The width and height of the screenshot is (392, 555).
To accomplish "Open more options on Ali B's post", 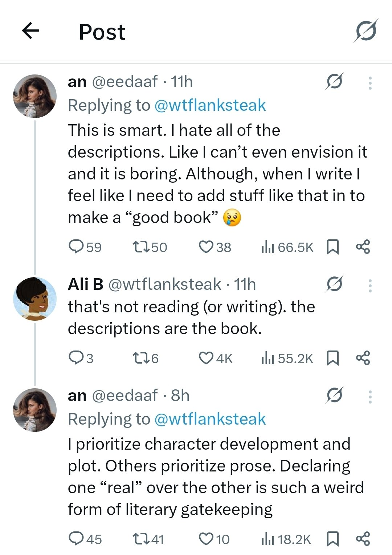I will (370, 286).
